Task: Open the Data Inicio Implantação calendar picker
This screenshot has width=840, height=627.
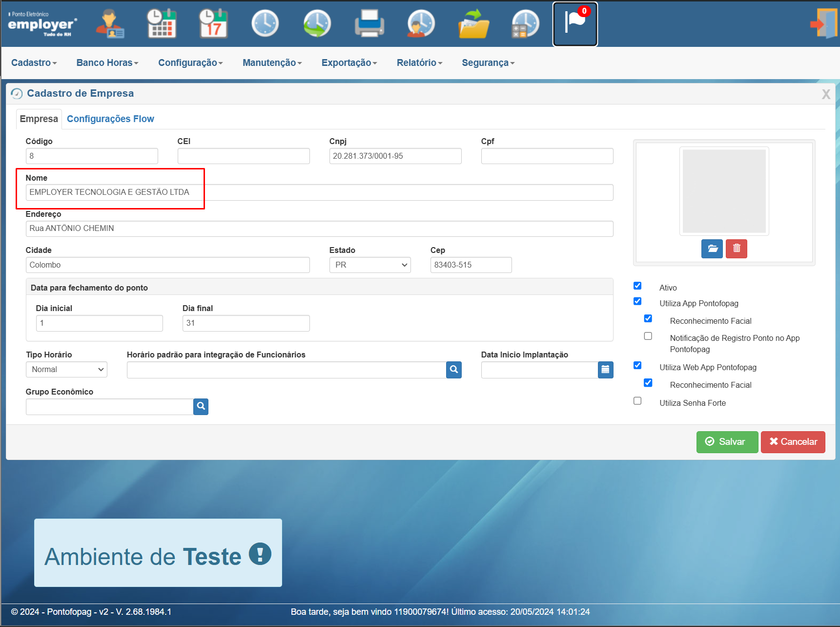Action: pyautogui.click(x=606, y=370)
